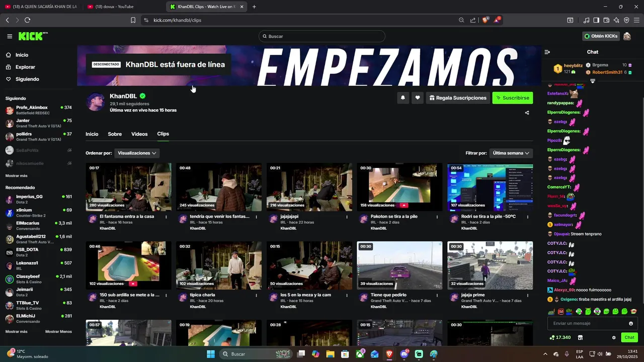Open the Kick shop icon in chat

pos(580,337)
